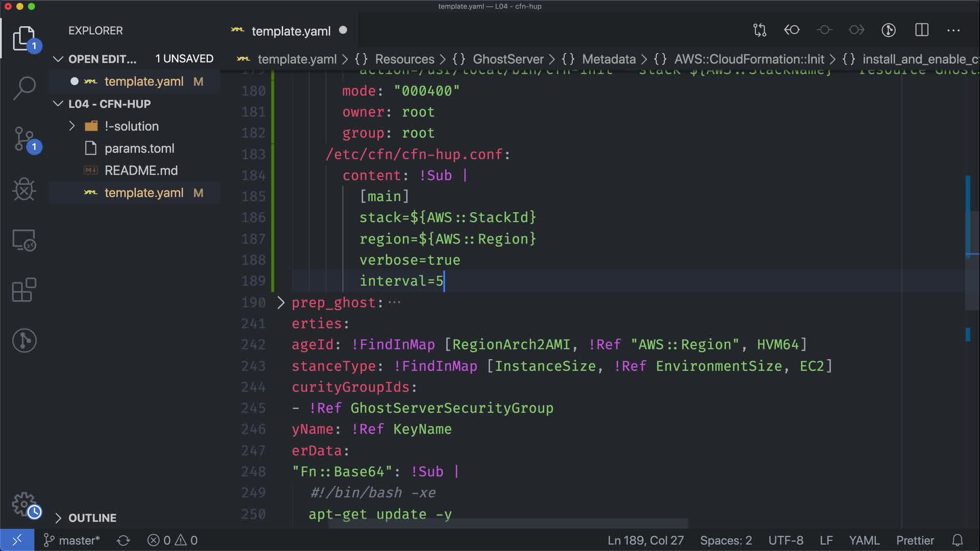Expand the folded prep_ghost section
The width and height of the screenshot is (980, 551).
tap(281, 303)
